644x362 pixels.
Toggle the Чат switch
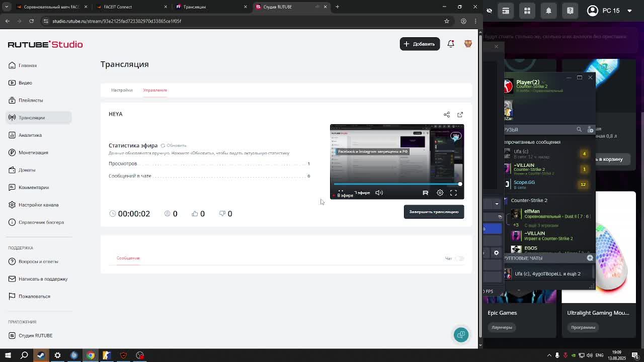(459, 258)
